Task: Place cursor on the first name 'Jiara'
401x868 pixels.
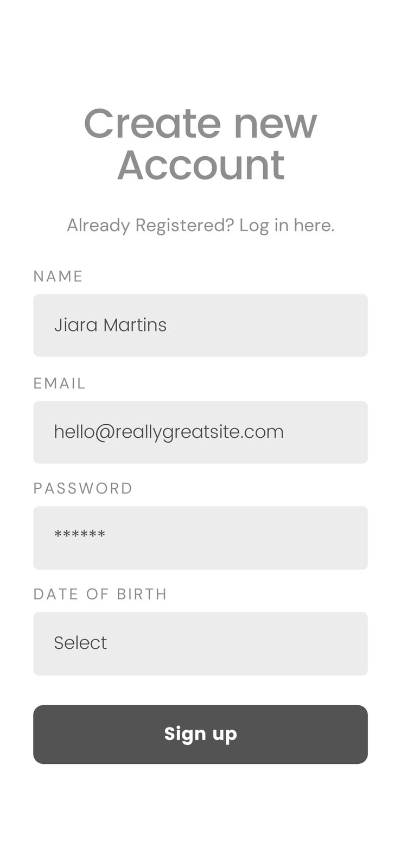Action: pyautogui.click(x=75, y=325)
